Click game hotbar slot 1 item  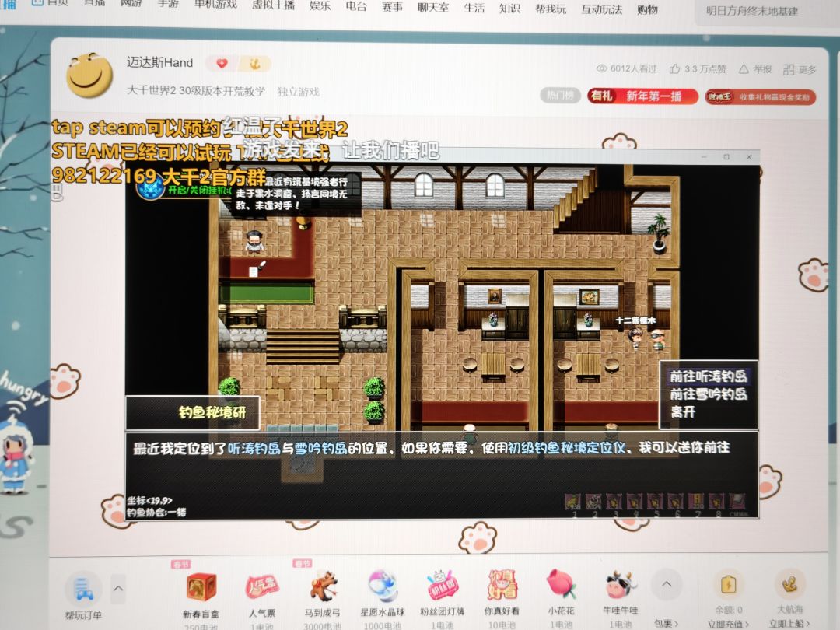point(573,502)
